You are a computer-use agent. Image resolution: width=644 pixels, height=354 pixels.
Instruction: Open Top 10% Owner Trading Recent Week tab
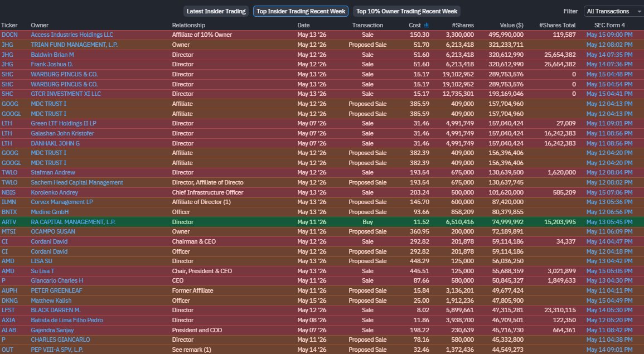406,11
